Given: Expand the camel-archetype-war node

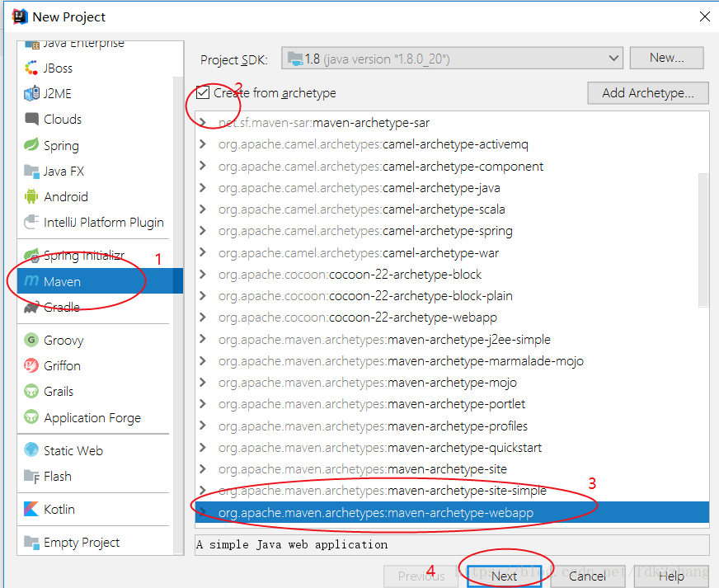Looking at the screenshot, I should [202, 252].
